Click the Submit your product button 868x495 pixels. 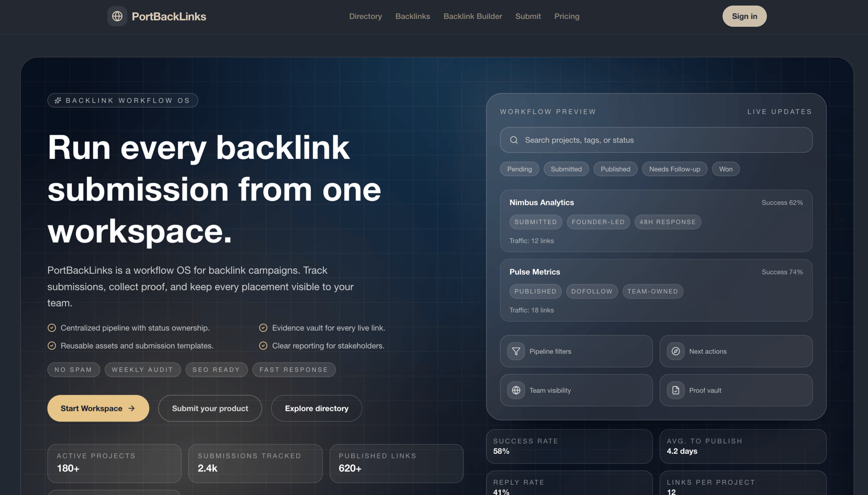210,409
